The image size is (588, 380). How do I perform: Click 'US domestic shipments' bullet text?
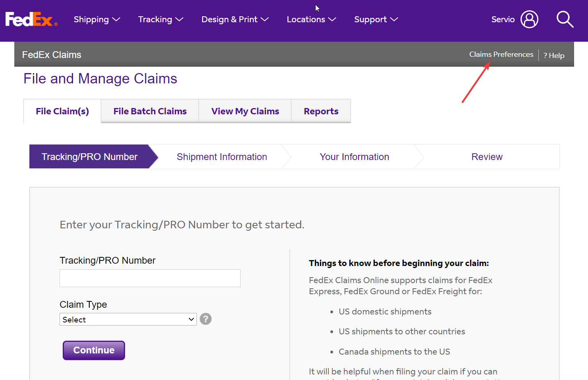(x=385, y=312)
